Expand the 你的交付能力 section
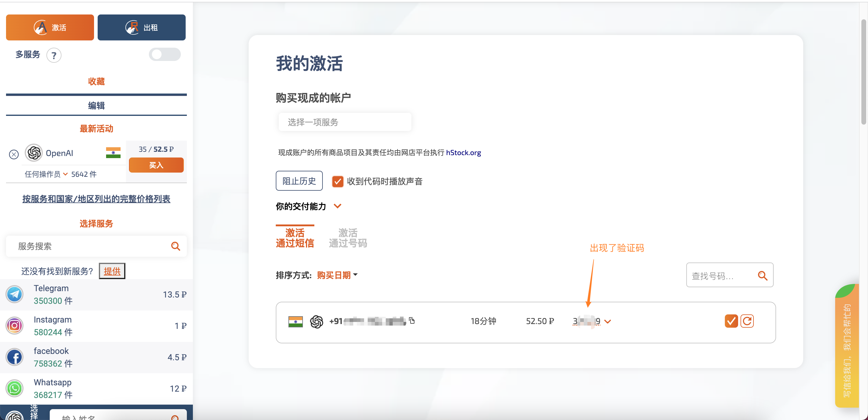The height and width of the screenshot is (420, 868). pos(337,206)
